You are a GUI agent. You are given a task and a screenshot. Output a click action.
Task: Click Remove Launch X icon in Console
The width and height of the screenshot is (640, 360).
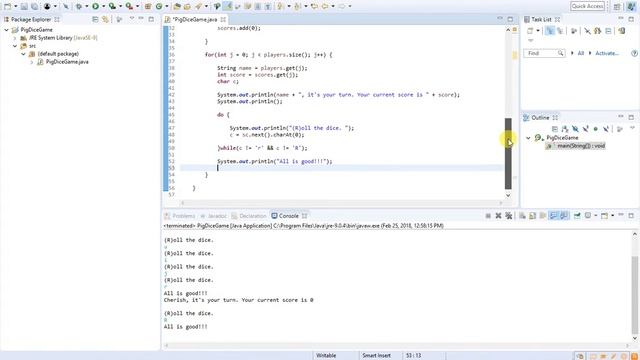(498, 216)
